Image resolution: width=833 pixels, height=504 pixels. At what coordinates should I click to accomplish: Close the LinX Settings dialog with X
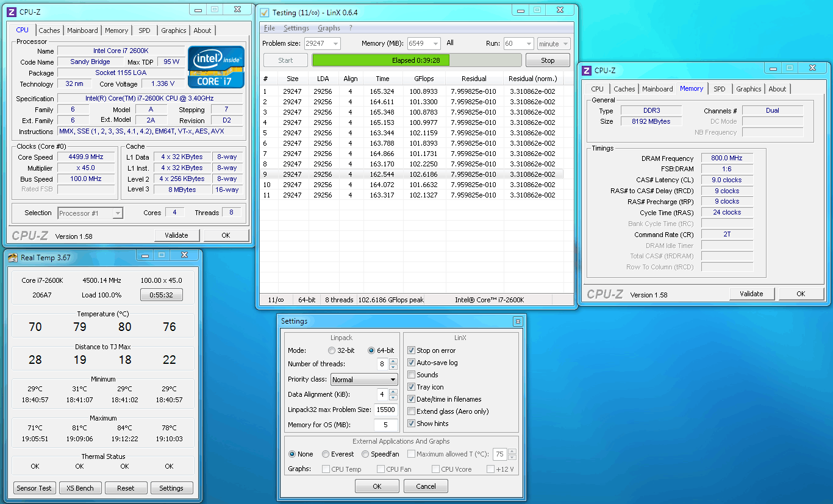click(x=518, y=321)
